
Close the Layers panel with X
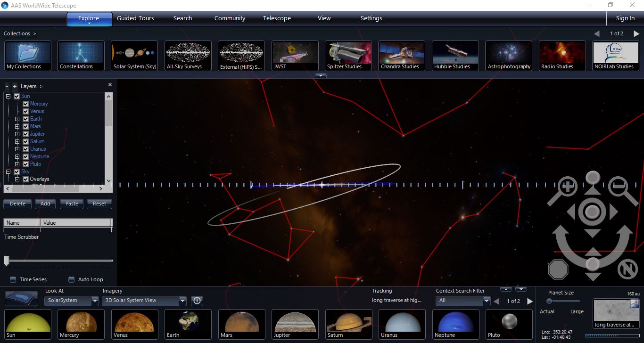click(x=110, y=85)
